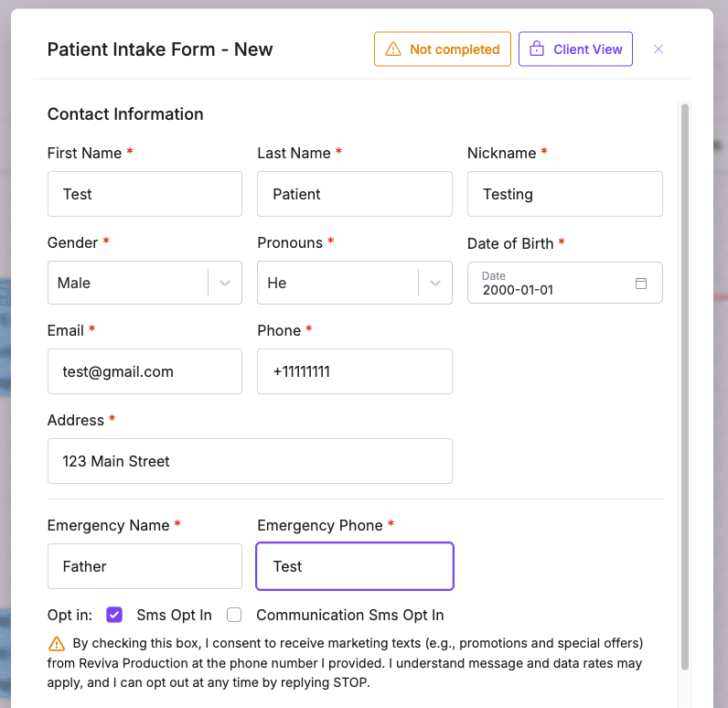
Task: Click the Address text field
Action: coord(250,461)
